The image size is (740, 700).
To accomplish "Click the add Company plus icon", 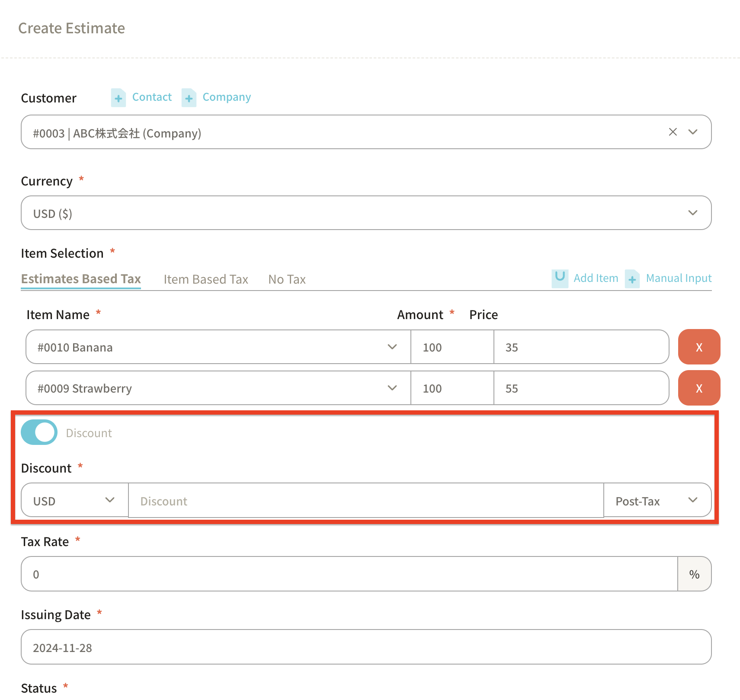I will (189, 98).
